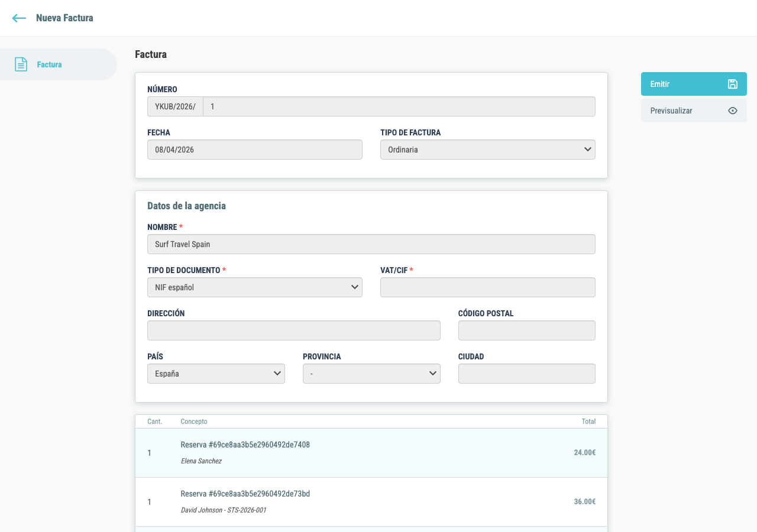
Task: Click the Ciudad input field
Action: click(527, 374)
